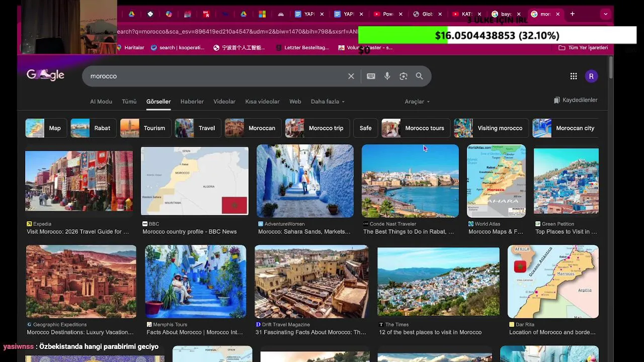The image size is (644, 362).
Task: Expand the Daha fazla dropdown
Action: click(328, 102)
